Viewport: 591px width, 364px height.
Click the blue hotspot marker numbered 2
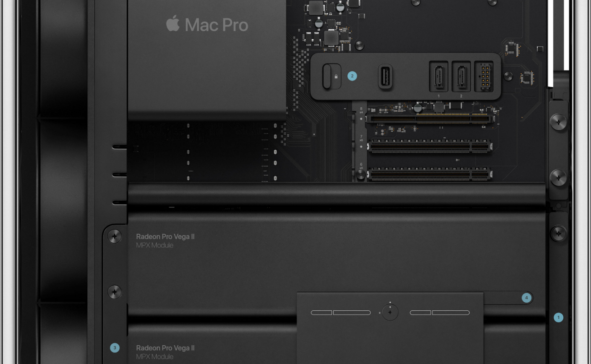point(352,76)
